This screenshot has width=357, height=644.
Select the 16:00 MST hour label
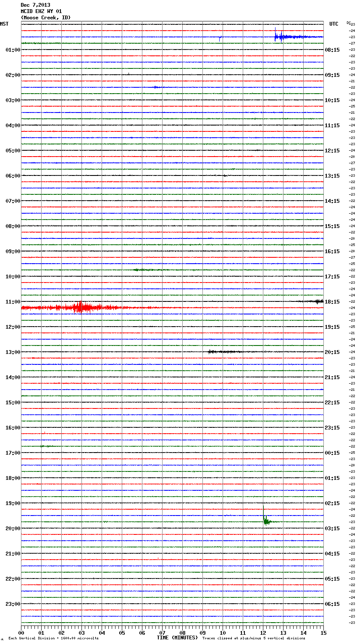tap(13, 428)
